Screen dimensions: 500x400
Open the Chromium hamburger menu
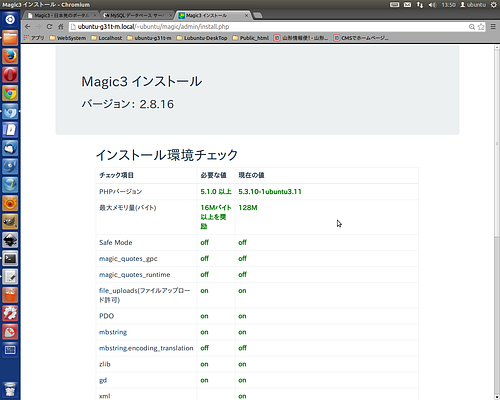(493, 27)
